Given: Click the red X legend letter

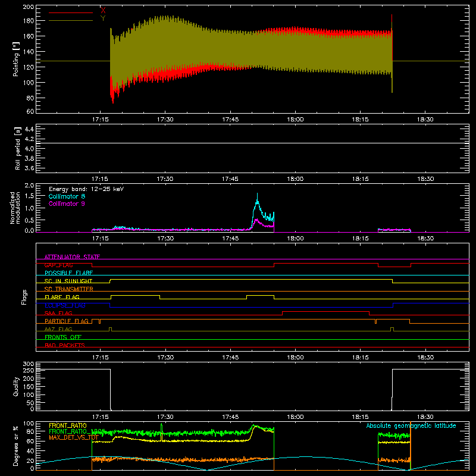Looking at the screenshot, I should coord(103,11).
